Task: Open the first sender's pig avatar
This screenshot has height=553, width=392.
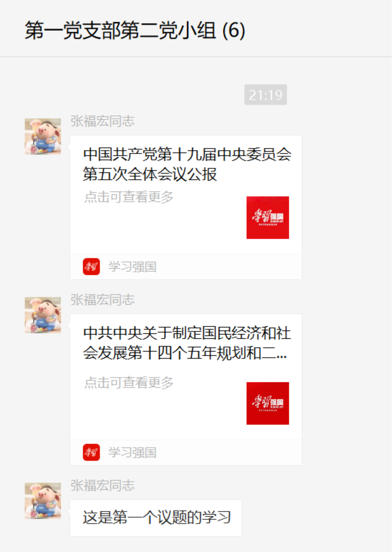Action: (x=43, y=137)
